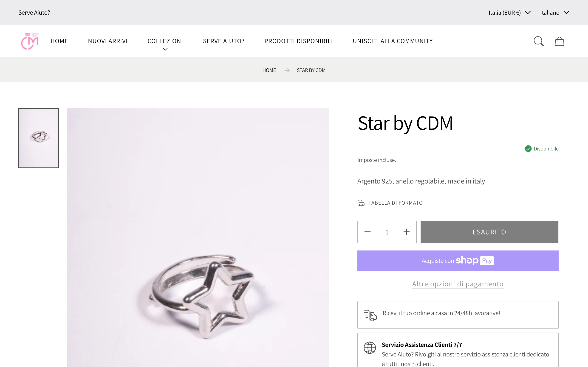This screenshot has height=367, width=588.
Task: Open the shopping cart icon
Action: pos(559,41)
